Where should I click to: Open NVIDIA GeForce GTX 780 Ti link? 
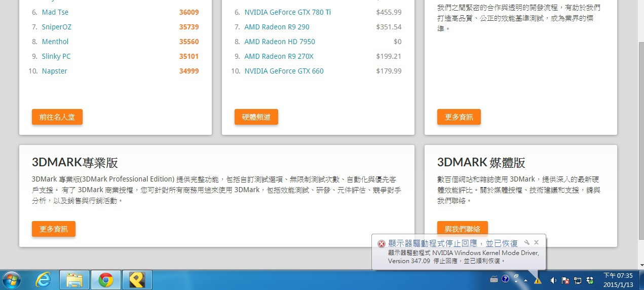[288, 12]
